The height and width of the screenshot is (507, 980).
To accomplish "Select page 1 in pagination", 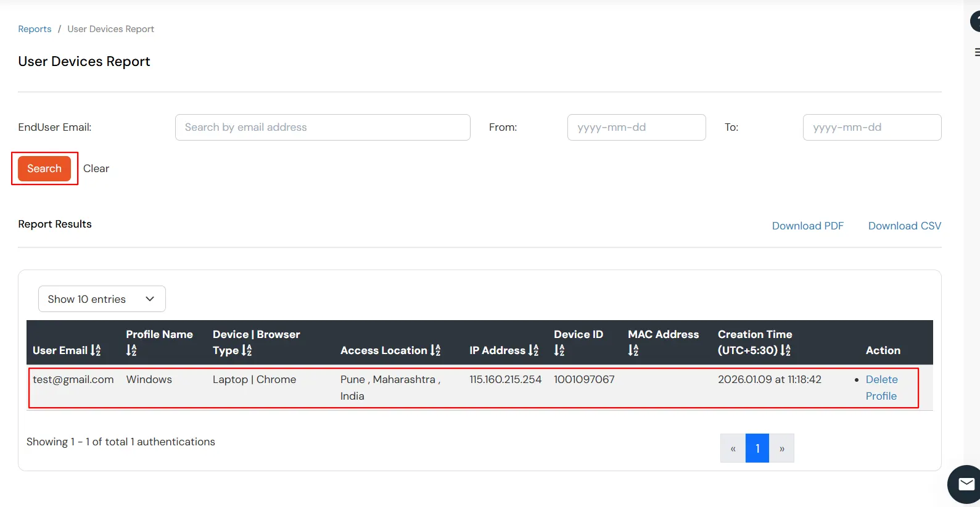I will click(x=757, y=448).
